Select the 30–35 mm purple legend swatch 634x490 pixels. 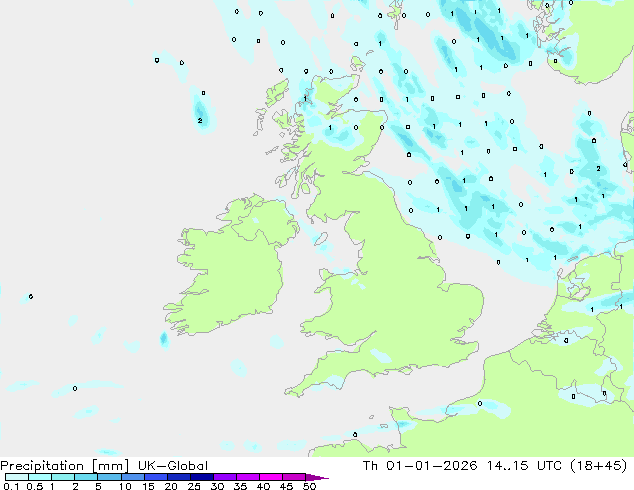point(224,477)
